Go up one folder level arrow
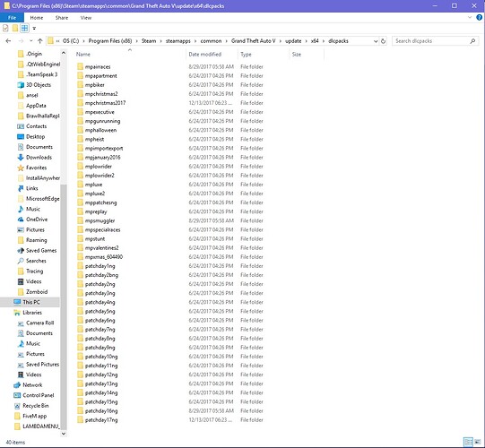 coord(40,41)
